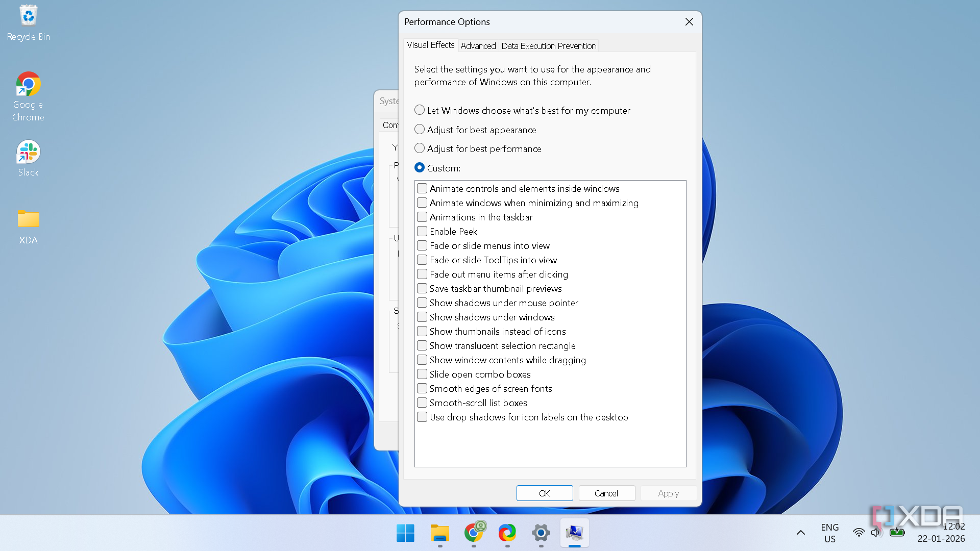Open the volume speaker icon

(877, 533)
